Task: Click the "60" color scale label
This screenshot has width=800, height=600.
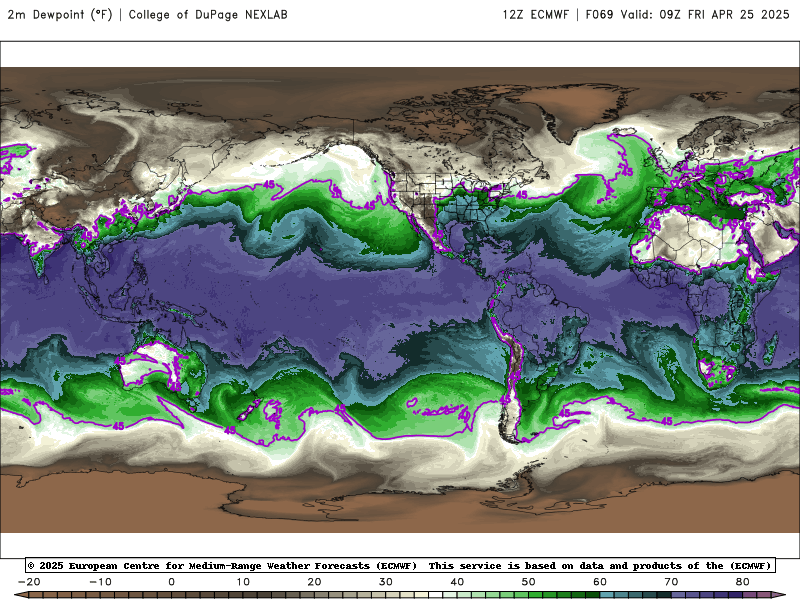Action: 600,582
